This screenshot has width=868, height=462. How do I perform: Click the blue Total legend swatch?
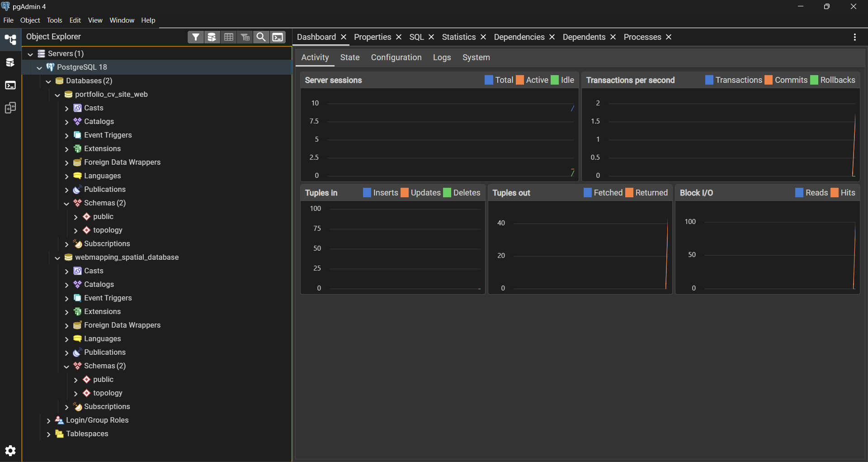[489, 80]
